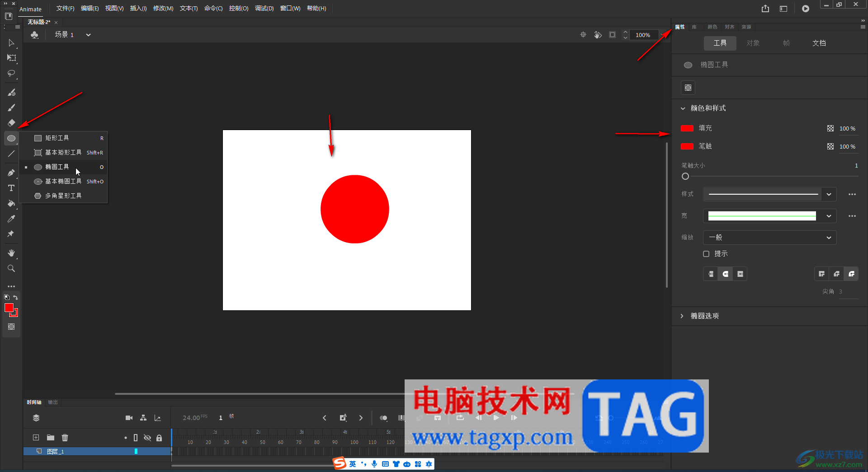Select the Selection arrow tool

11,43
